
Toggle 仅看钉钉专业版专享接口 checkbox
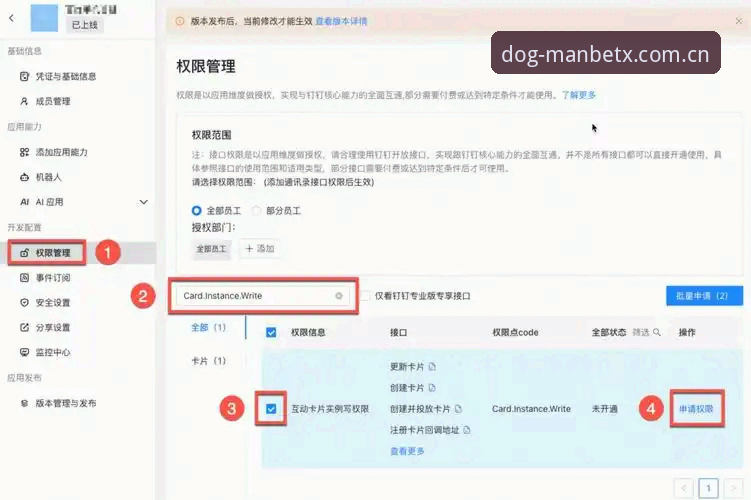(364, 296)
